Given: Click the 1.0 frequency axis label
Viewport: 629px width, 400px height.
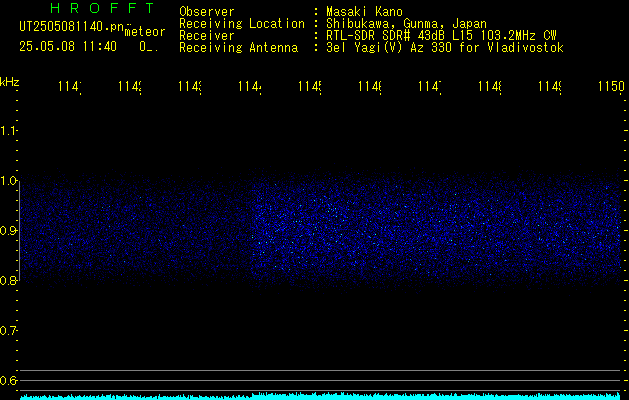Looking at the screenshot, I should click(9, 181).
